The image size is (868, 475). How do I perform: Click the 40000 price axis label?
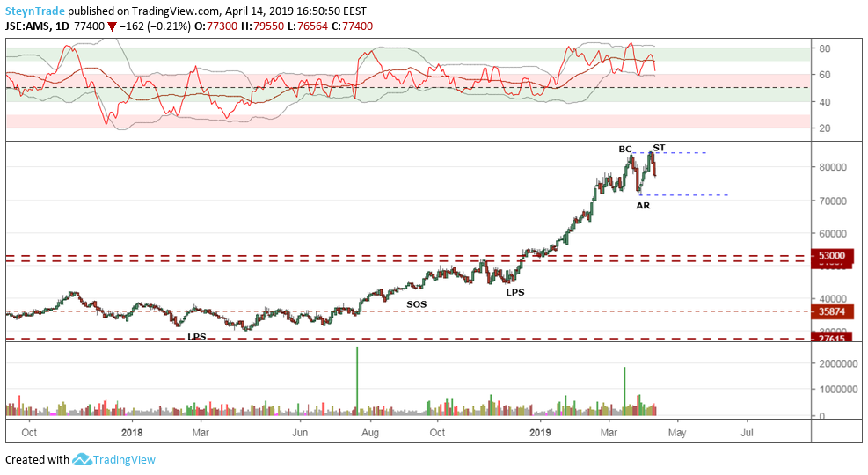[832, 299]
